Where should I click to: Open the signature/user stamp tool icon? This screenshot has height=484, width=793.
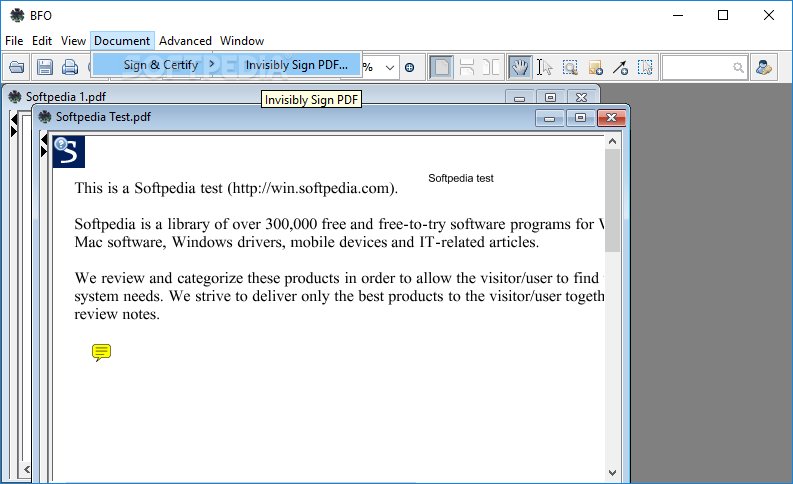tap(764, 67)
